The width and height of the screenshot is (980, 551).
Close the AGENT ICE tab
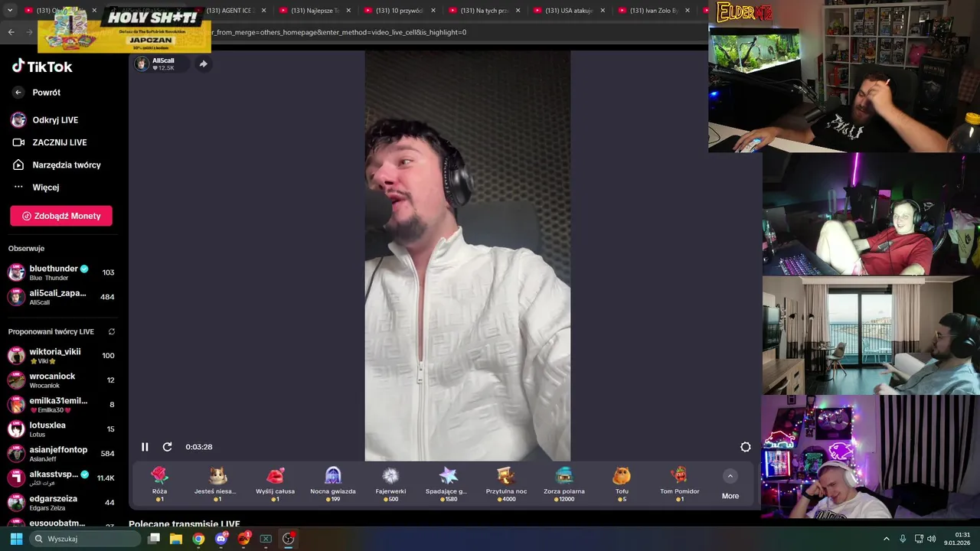[x=264, y=11]
